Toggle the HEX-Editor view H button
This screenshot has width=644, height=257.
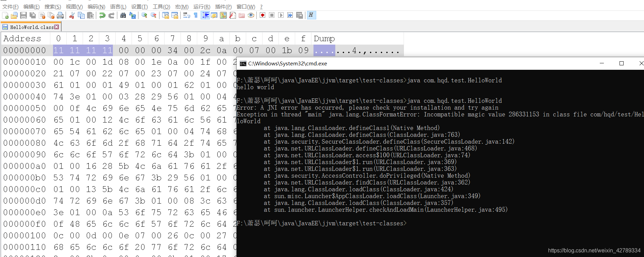coord(311,15)
